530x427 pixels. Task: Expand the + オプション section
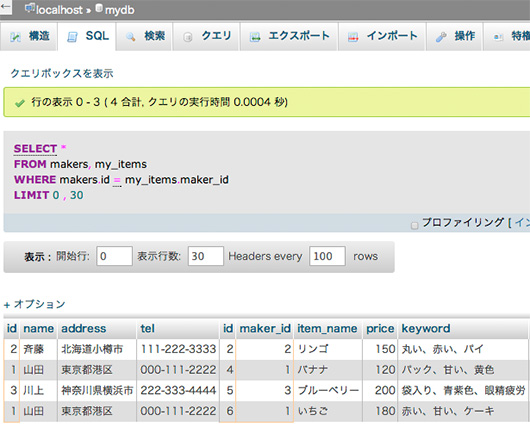click(x=34, y=304)
